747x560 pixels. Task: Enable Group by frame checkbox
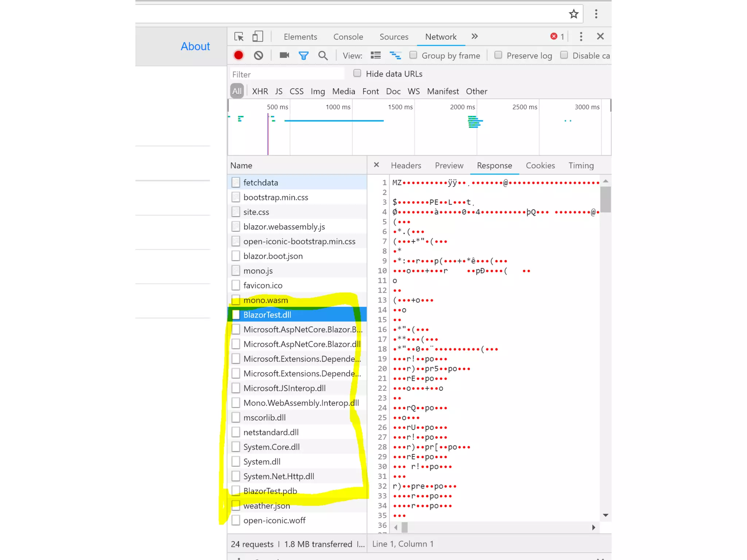click(x=413, y=55)
